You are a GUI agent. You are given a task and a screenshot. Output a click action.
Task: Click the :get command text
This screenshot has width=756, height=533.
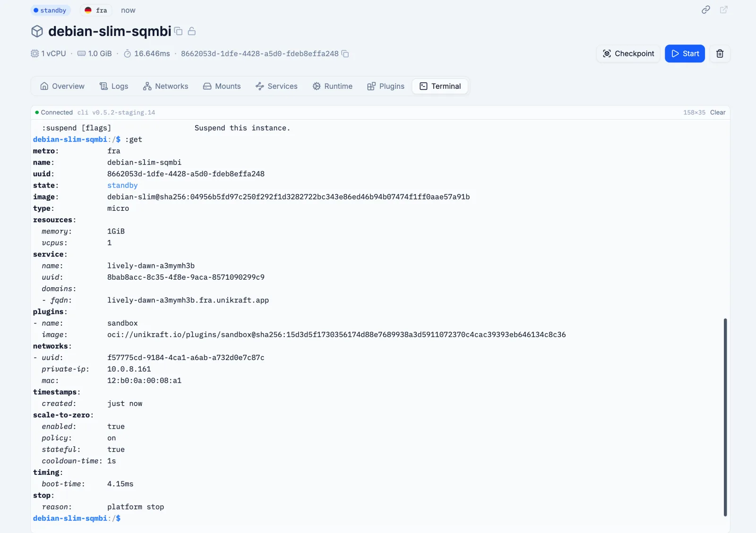click(x=134, y=139)
